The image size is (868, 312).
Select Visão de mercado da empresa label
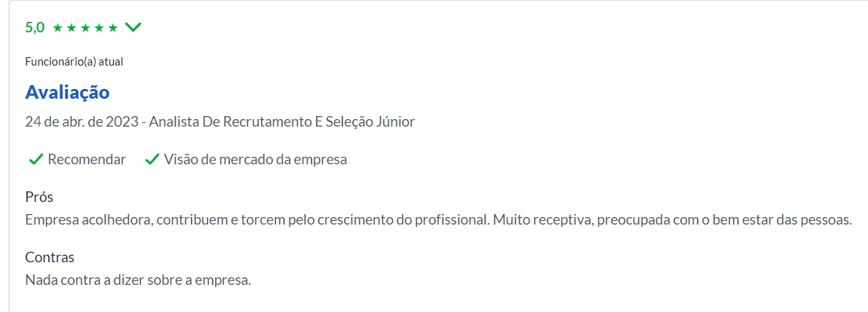(x=255, y=160)
